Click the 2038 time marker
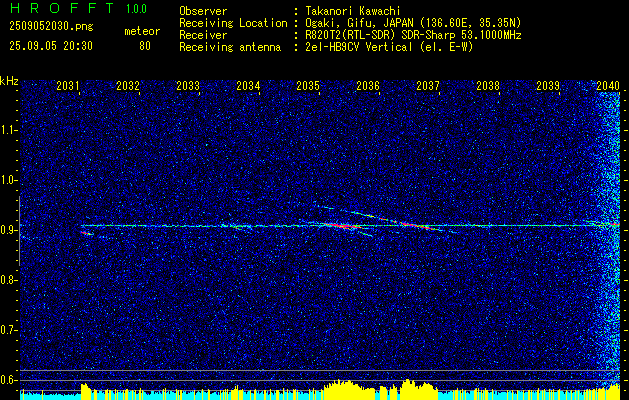Screen dimensions: 629x400 pyautogui.click(x=488, y=85)
